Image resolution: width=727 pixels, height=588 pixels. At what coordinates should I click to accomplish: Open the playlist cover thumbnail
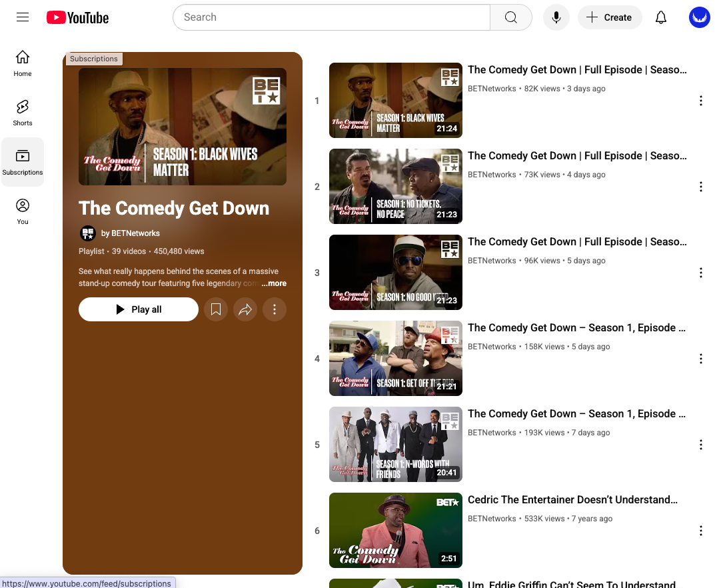182,127
